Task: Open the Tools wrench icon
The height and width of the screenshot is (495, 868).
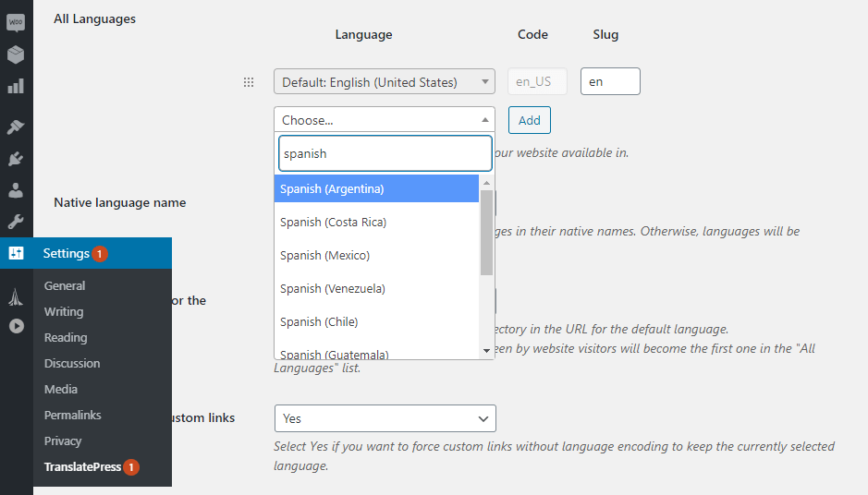Action: point(16,222)
